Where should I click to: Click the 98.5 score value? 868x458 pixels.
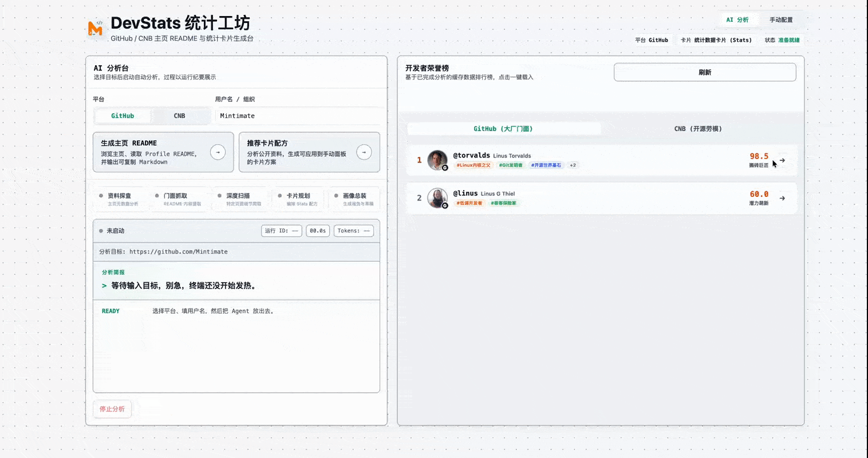[759, 156]
